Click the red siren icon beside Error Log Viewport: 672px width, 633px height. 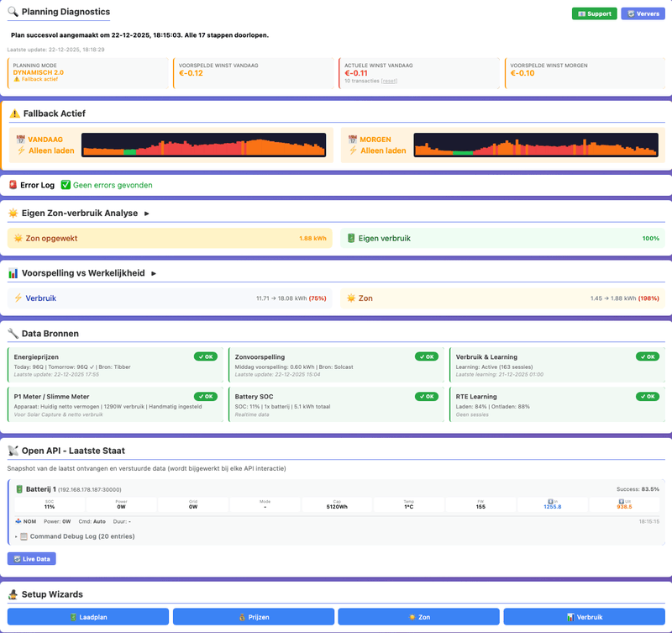(13, 185)
